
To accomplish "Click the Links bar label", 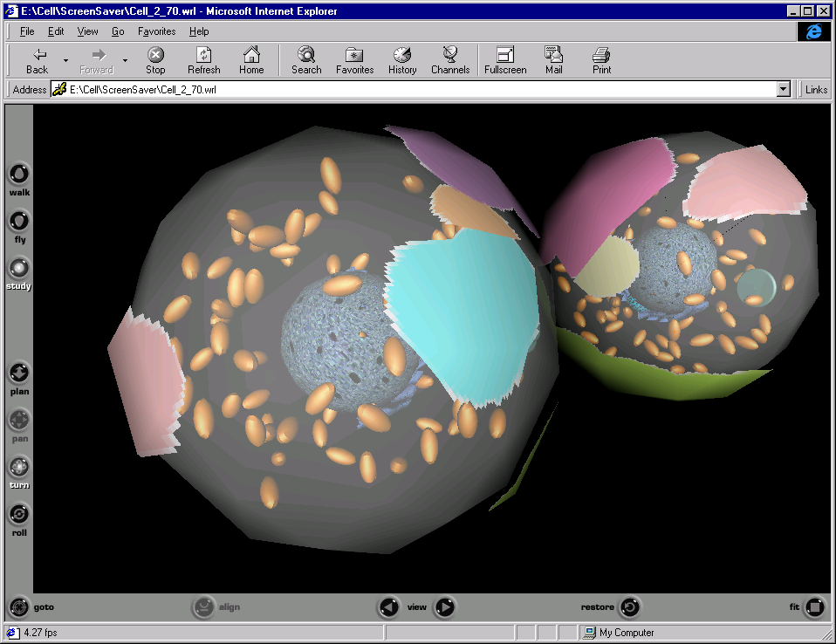I will (816, 89).
